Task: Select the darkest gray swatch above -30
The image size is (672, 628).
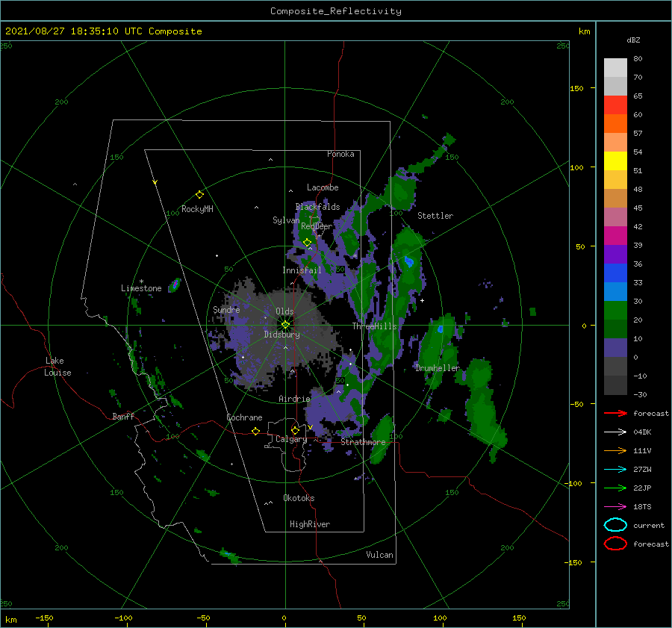Action: click(615, 385)
